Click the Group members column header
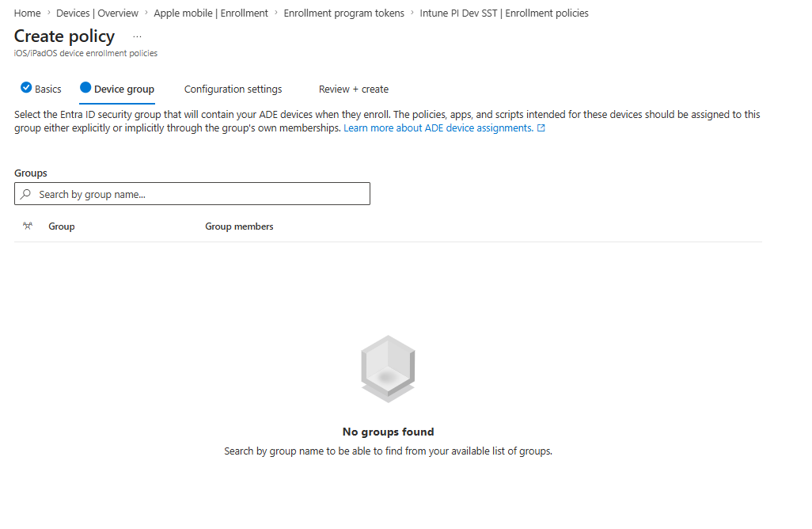The height and width of the screenshot is (529, 812). coord(239,226)
